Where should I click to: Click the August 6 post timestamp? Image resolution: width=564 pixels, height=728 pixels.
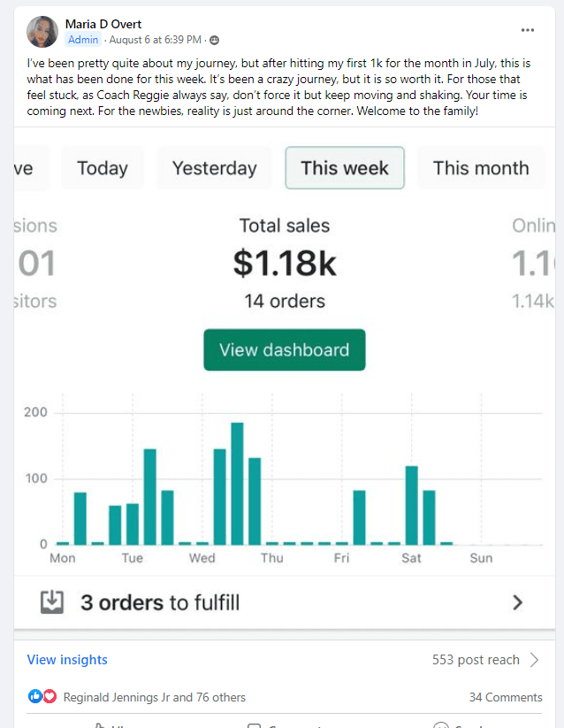pos(156,41)
